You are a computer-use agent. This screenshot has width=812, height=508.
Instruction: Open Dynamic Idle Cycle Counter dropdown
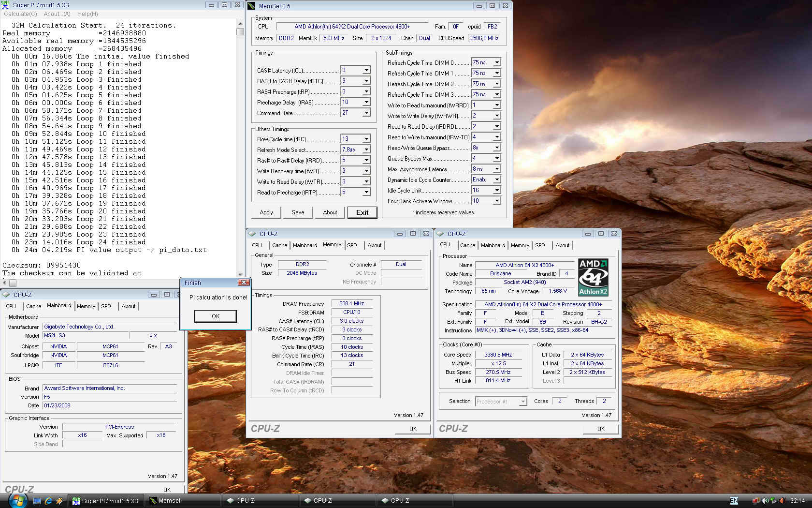coord(497,179)
